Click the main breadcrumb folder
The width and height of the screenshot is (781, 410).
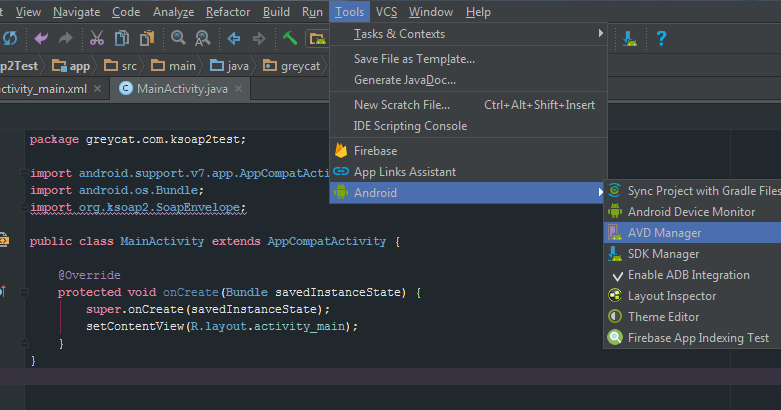173,66
